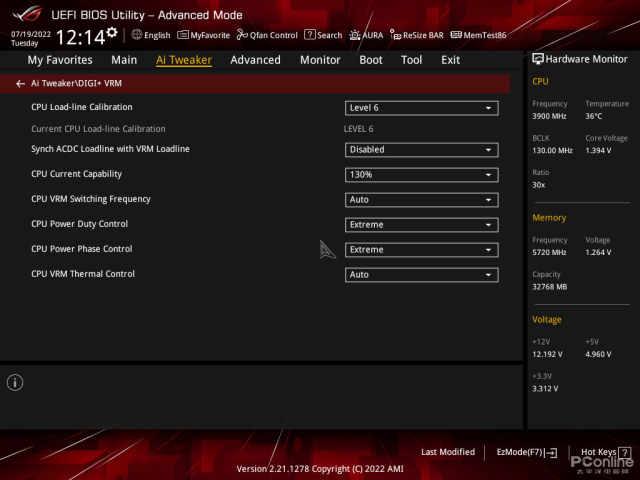Screen dimensions: 640x480
Task: Select the Ai Tweaker tab
Action: coord(184,60)
